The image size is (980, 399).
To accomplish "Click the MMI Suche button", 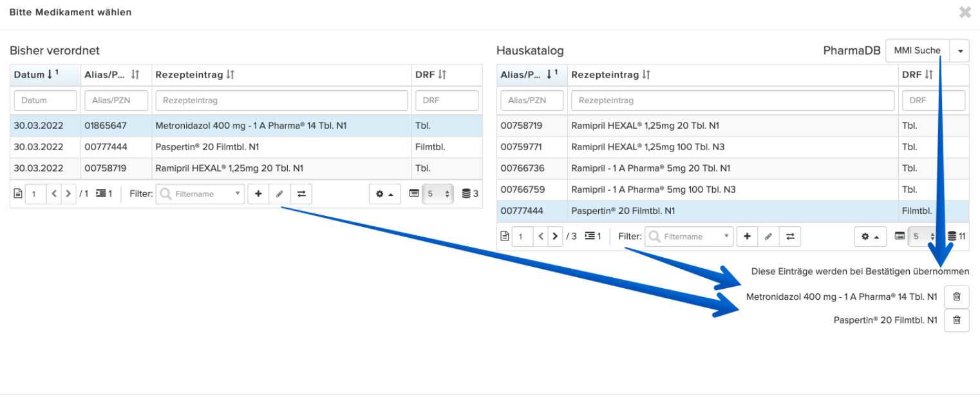I will click(x=918, y=50).
